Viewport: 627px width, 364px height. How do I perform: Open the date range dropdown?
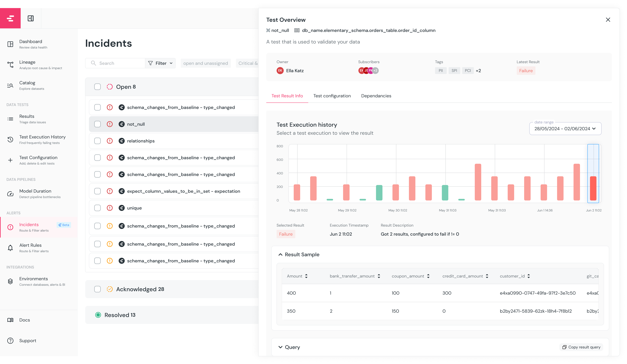pyautogui.click(x=565, y=129)
